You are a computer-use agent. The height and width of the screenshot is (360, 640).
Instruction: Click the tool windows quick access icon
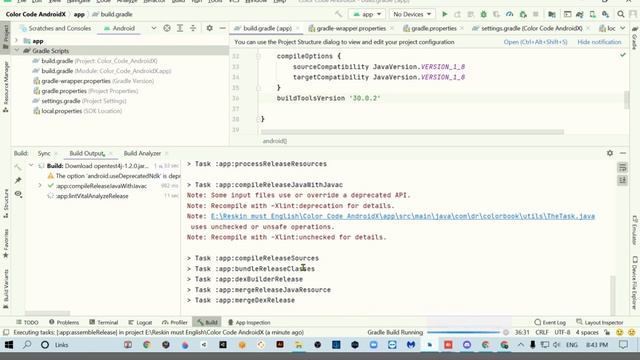pos(6,333)
